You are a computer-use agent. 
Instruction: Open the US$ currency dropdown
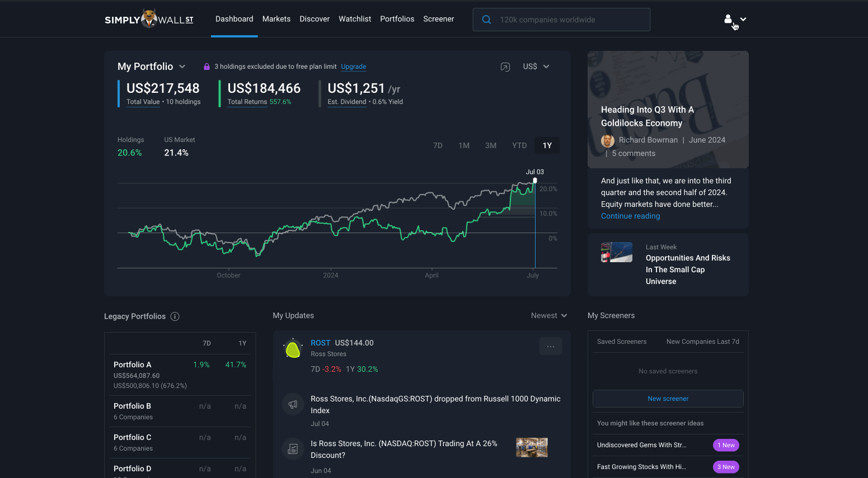536,67
